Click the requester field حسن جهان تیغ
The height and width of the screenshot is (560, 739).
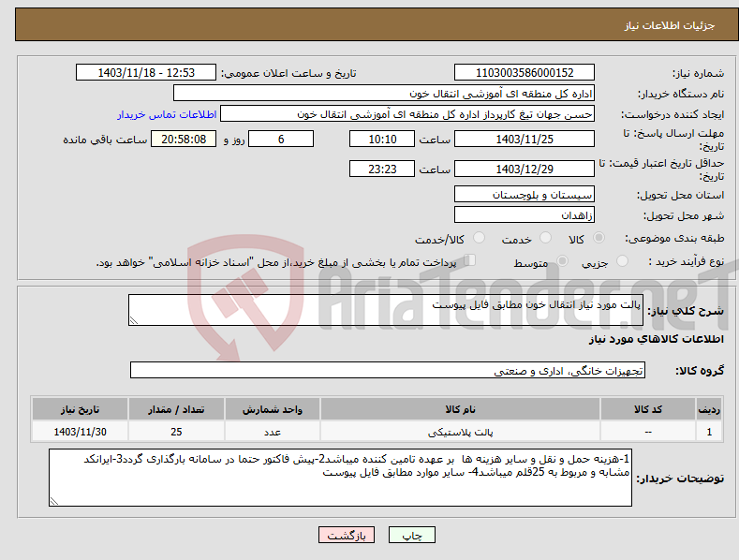coord(407,114)
